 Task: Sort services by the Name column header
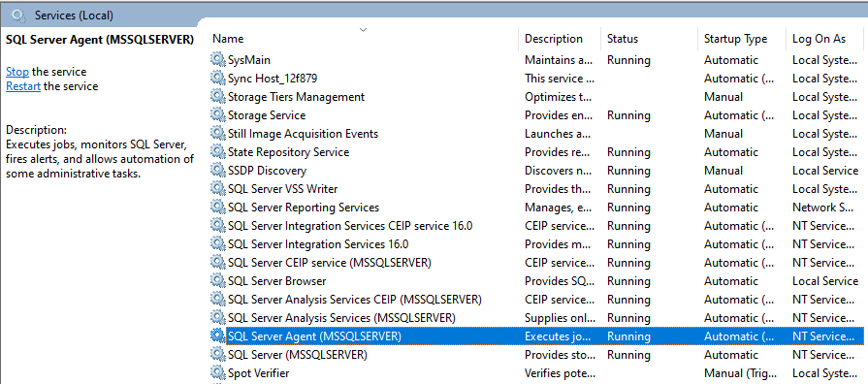[228, 39]
